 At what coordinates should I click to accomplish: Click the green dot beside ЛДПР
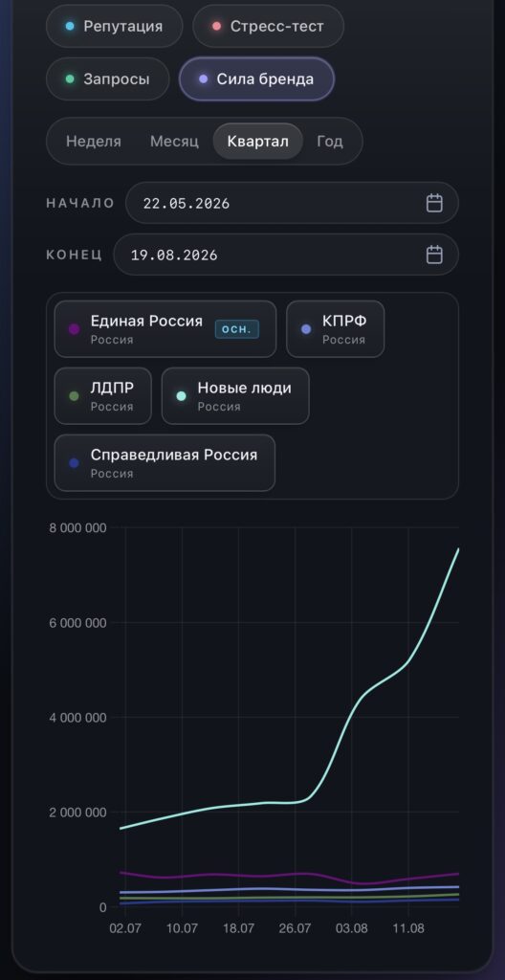click(x=74, y=396)
